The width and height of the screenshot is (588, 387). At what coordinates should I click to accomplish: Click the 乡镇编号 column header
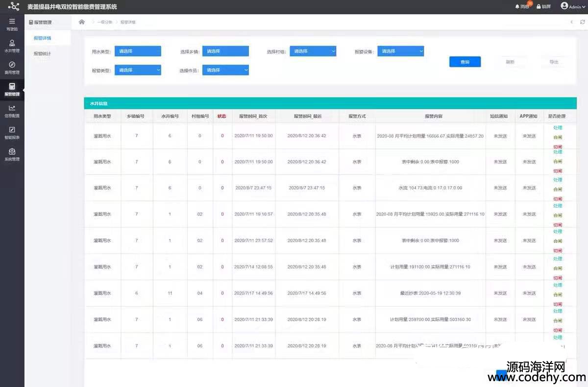pyautogui.click(x=136, y=116)
